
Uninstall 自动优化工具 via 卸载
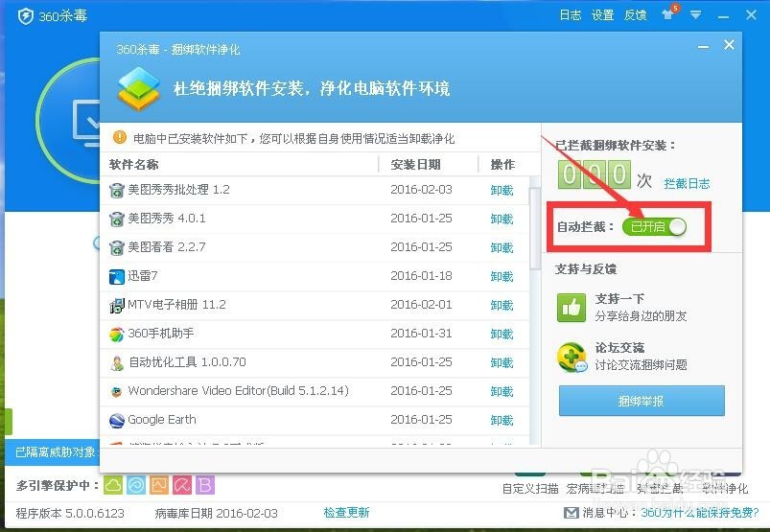[x=502, y=362]
